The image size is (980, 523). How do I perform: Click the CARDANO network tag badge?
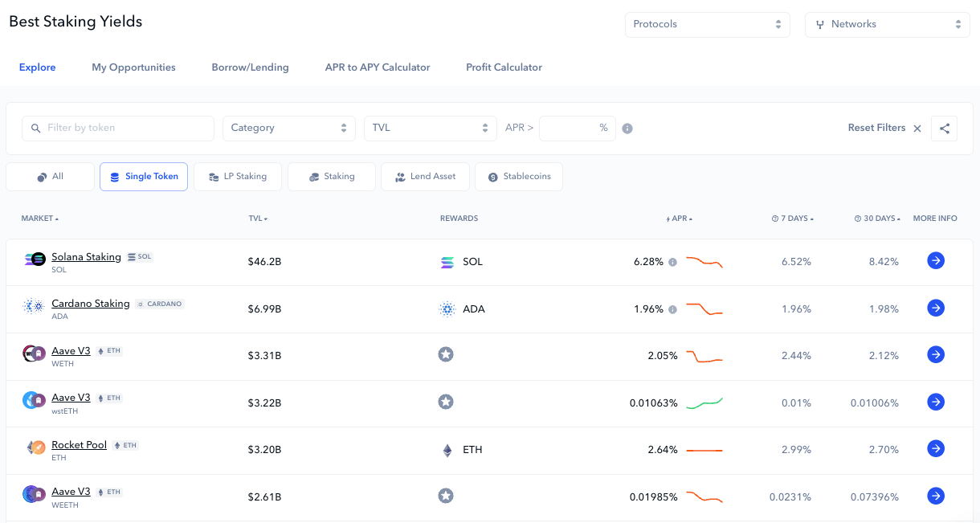(160, 304)
